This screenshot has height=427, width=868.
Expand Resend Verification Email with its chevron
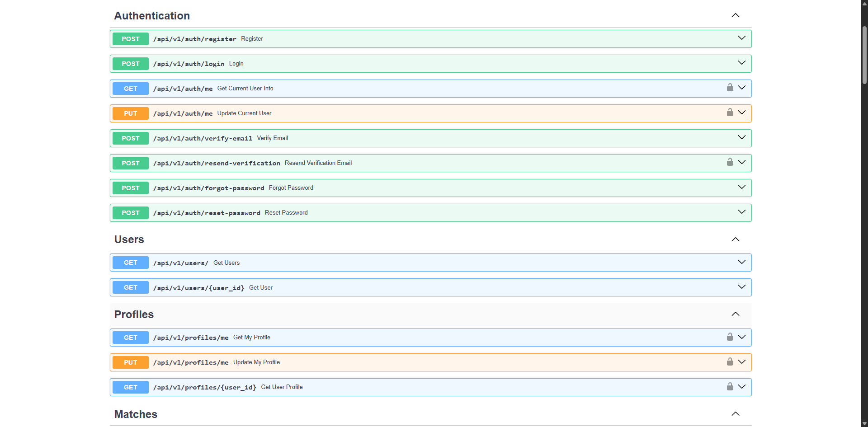(x=742, y=162)
